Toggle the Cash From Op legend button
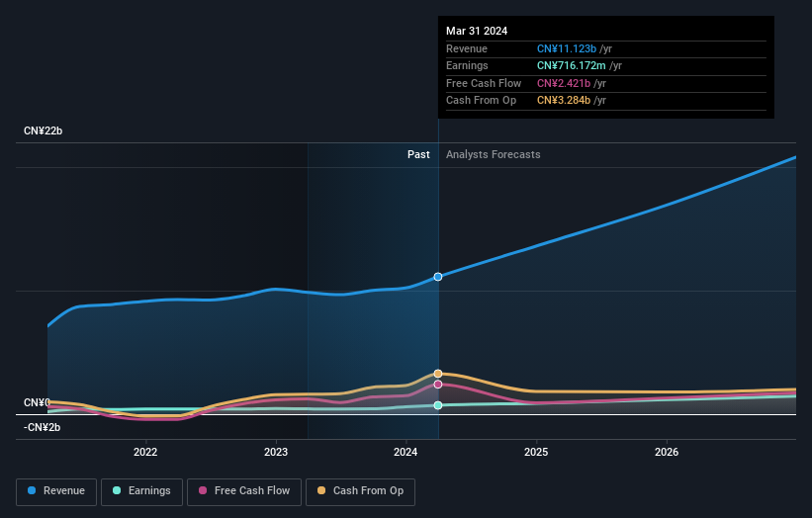The height and width of the screenshot is (518, 812). (360, 491)
